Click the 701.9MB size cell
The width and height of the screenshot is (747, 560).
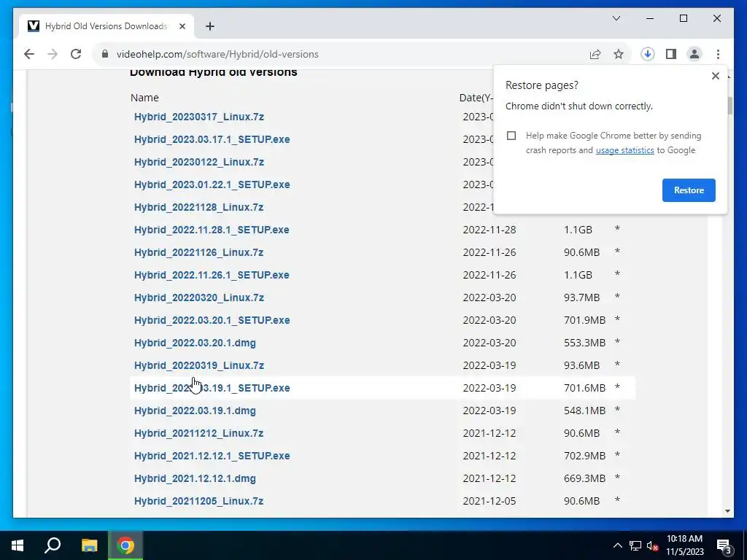[584, 321]
